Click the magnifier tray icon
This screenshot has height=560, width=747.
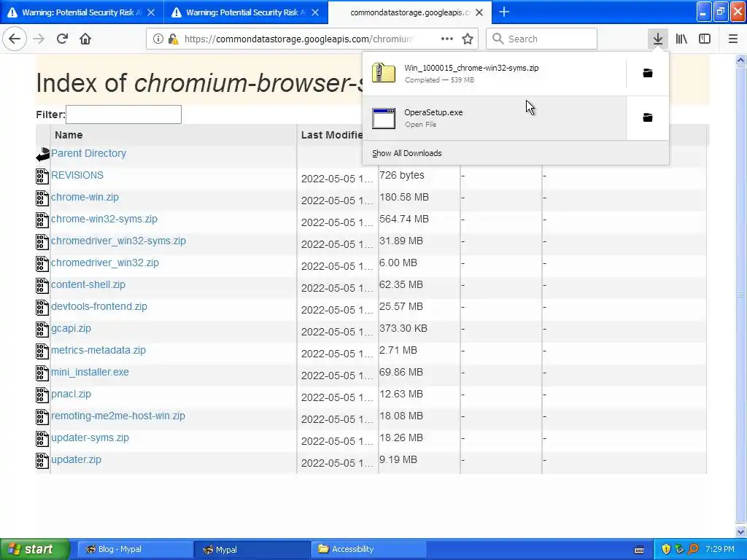tap(693, 550)
